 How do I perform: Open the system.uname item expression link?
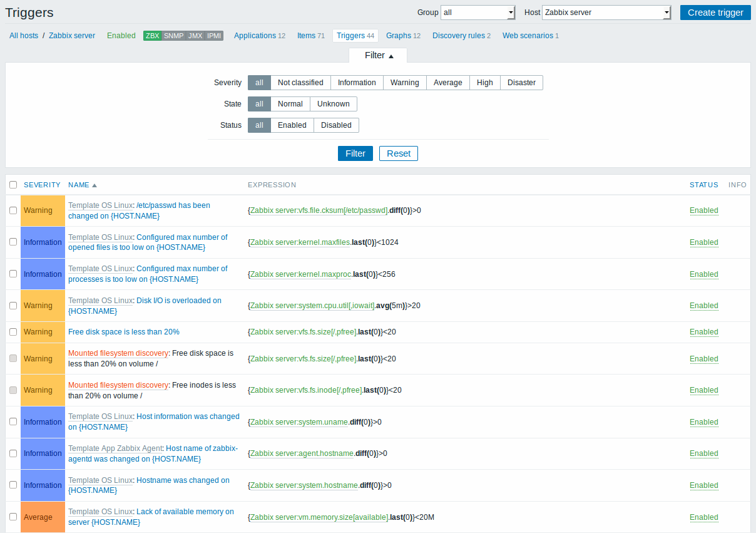click(299, 422)
